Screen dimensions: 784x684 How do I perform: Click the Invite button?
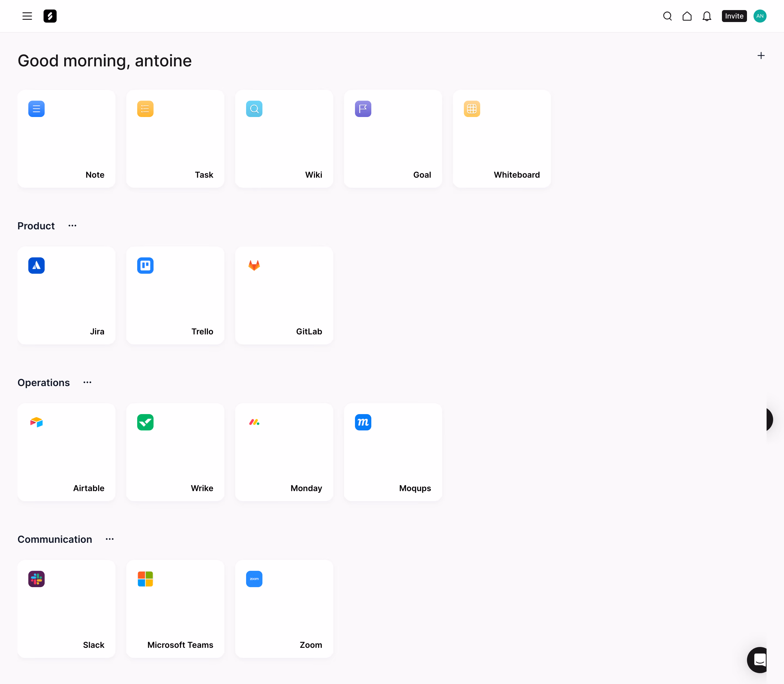(x=734, y=16)
